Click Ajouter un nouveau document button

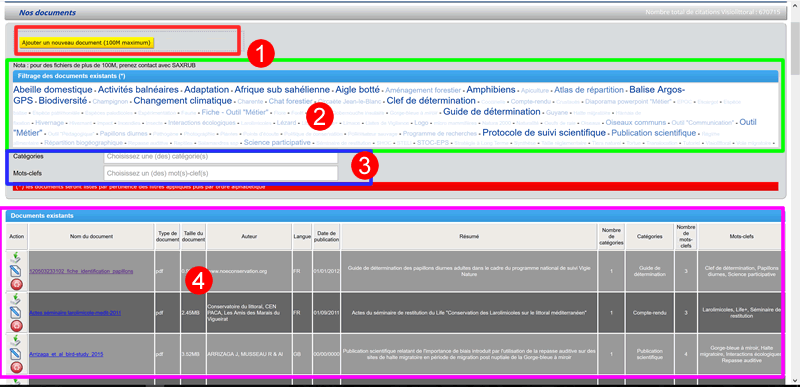coord(86,43)
